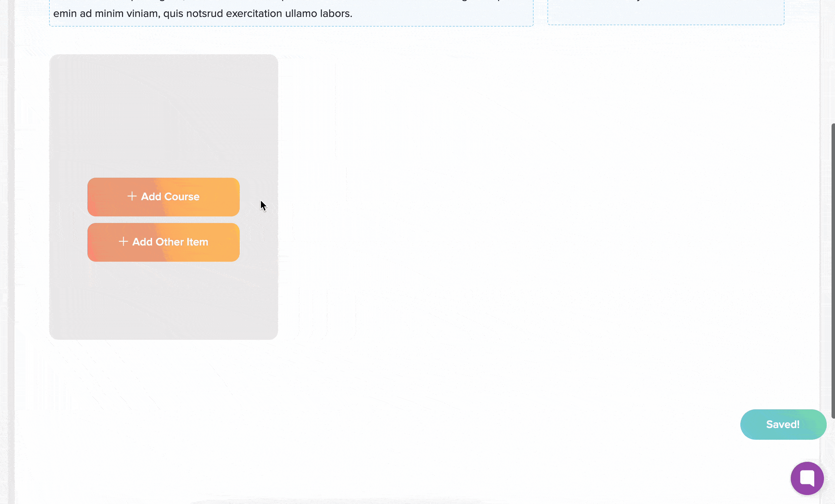Click scrollbar track above the thumb
Screen dimensions: 835x504
(x=833, y=62)
